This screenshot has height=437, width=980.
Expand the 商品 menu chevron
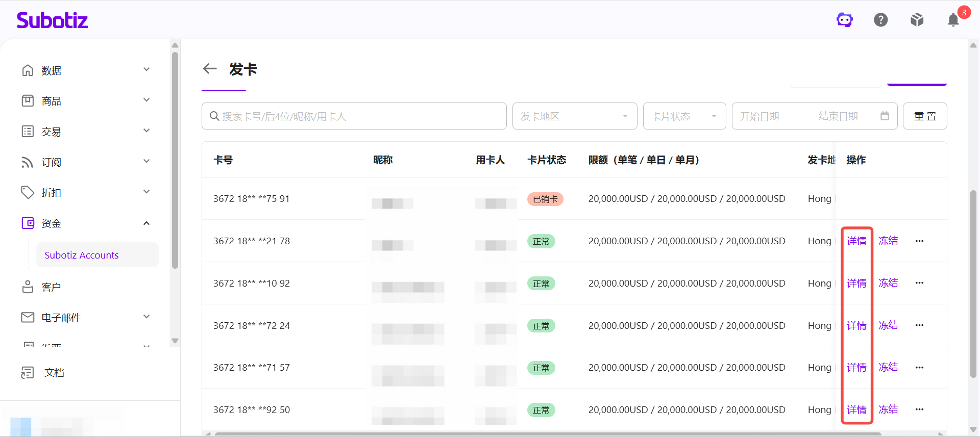(x=146, y=100)
